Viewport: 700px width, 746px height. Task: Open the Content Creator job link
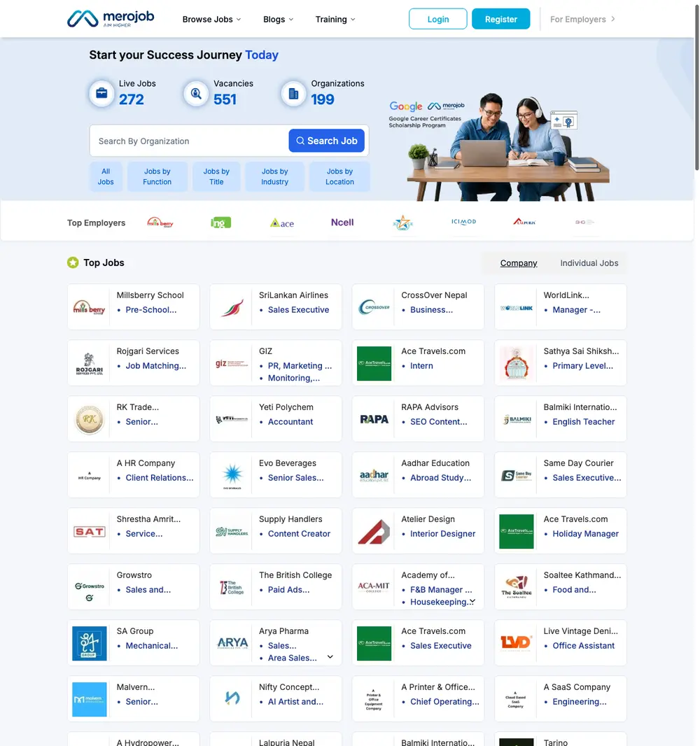[299, 534]
